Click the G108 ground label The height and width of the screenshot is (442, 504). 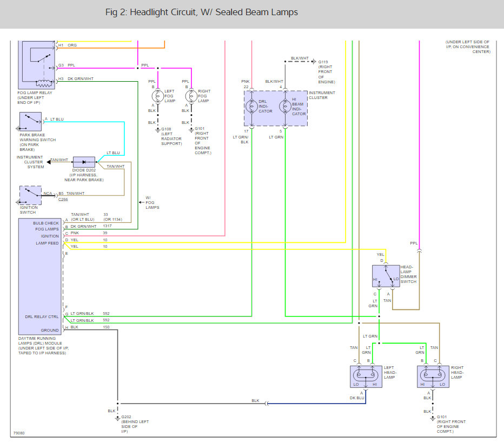(x=166, y=129)
